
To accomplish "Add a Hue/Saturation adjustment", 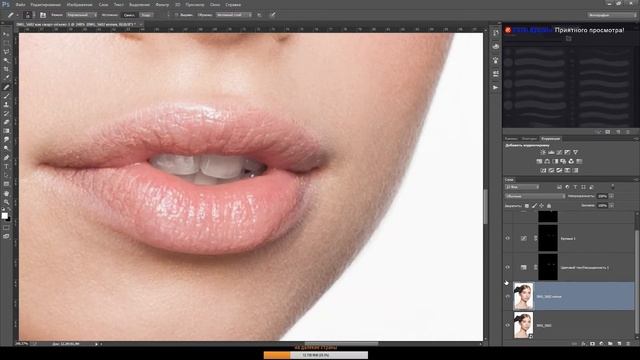I will [x=539, y=161].
